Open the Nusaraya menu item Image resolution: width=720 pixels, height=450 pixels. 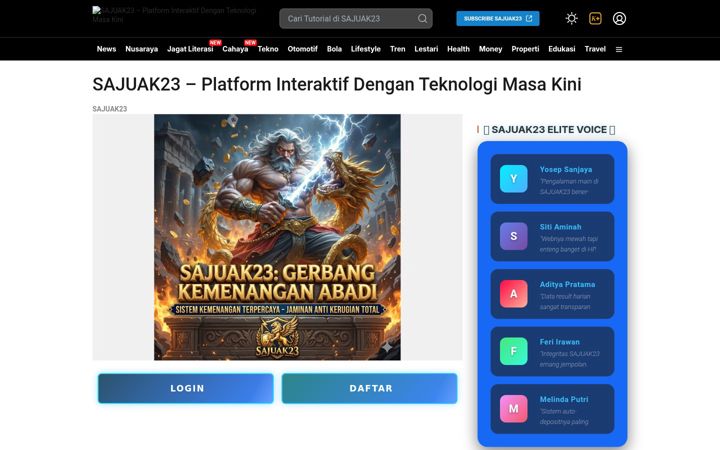pyautogui.click(x=141, y=49)
